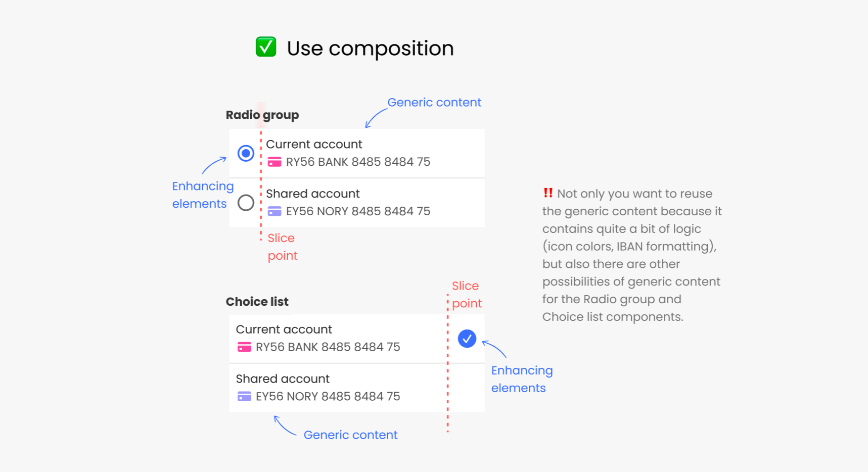Viewport: 868px width, 472px height.
Task: Click the Use composition title text
Action: 370,48
